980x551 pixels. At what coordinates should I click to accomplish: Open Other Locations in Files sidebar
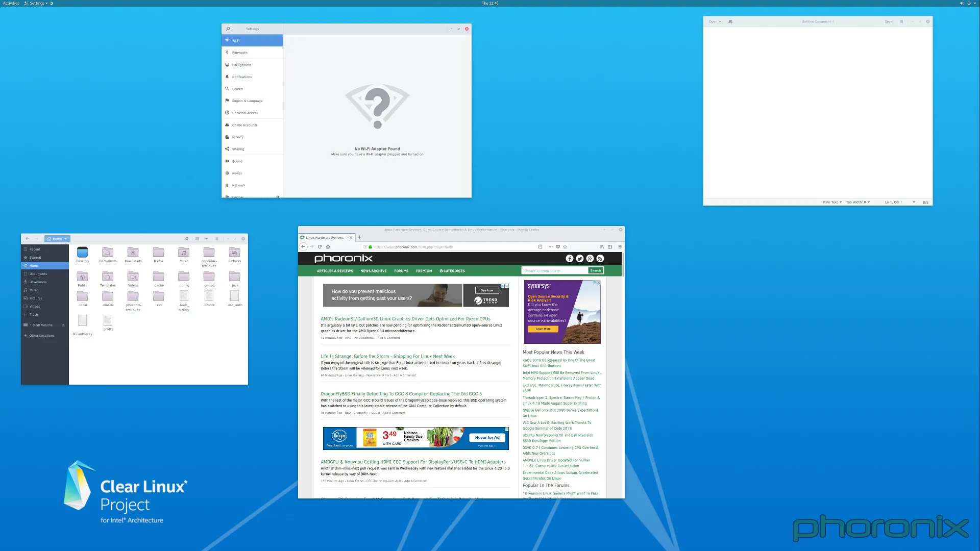tap(45, 336)
